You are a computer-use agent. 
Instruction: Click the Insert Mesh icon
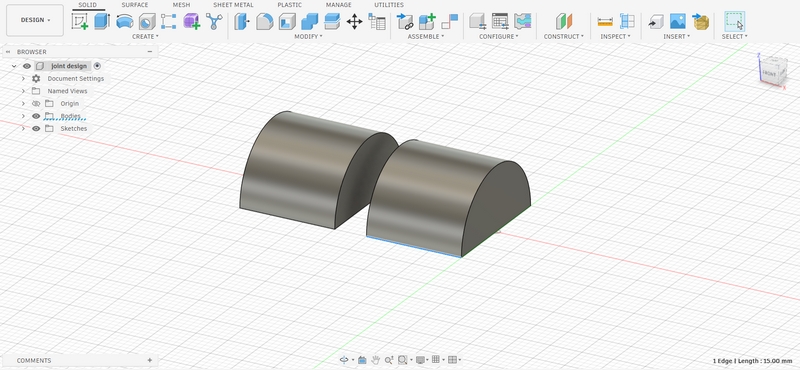click(x=701, y=21)
